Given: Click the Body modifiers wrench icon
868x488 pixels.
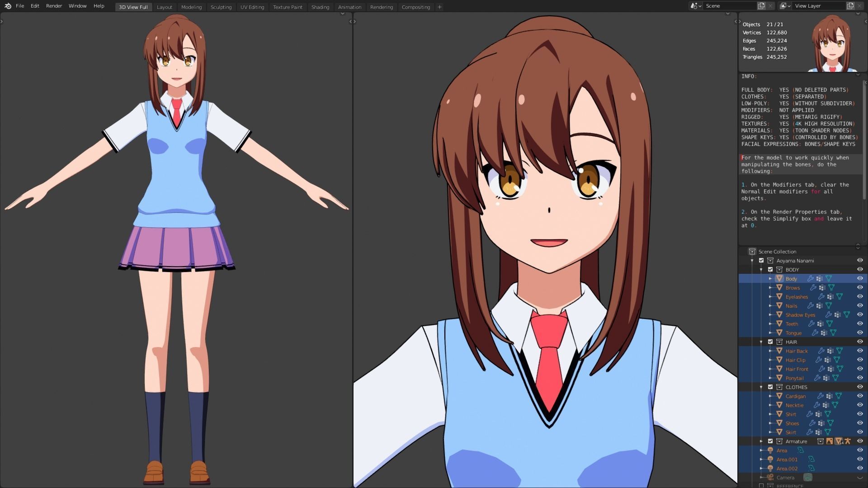Looking at the screenshot, I should click(810, 279).
